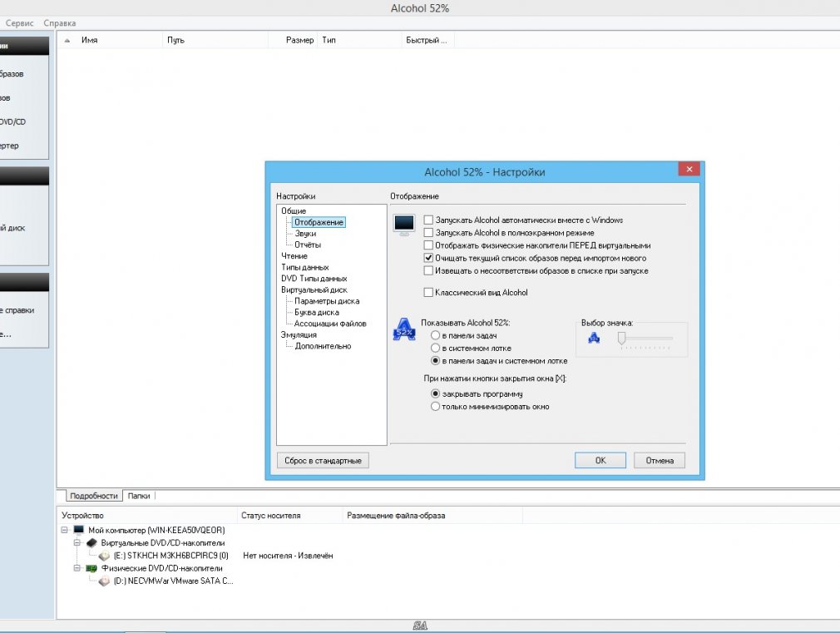Screen dimensions: 840x633
Task: Collapse the 'Мой компьютер' tree node
Action: pyautogui.click(x=64, y=530)
